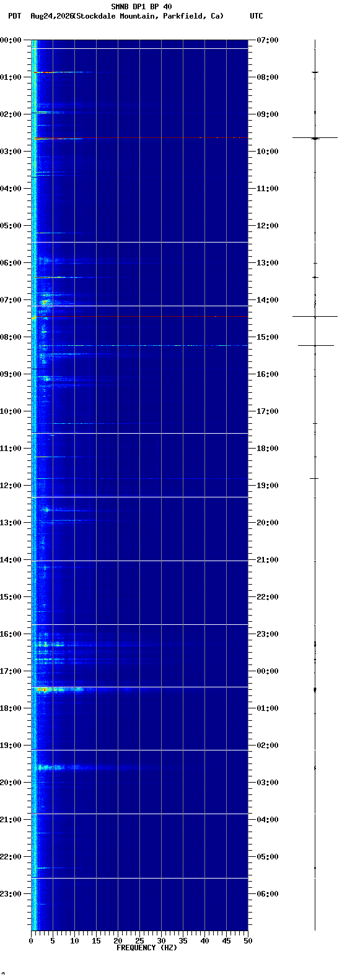Image resolution: width=342 pixels, height=980 pixels.
Task: Click the PDT time label '07:00'
Action: coord(11,300)
